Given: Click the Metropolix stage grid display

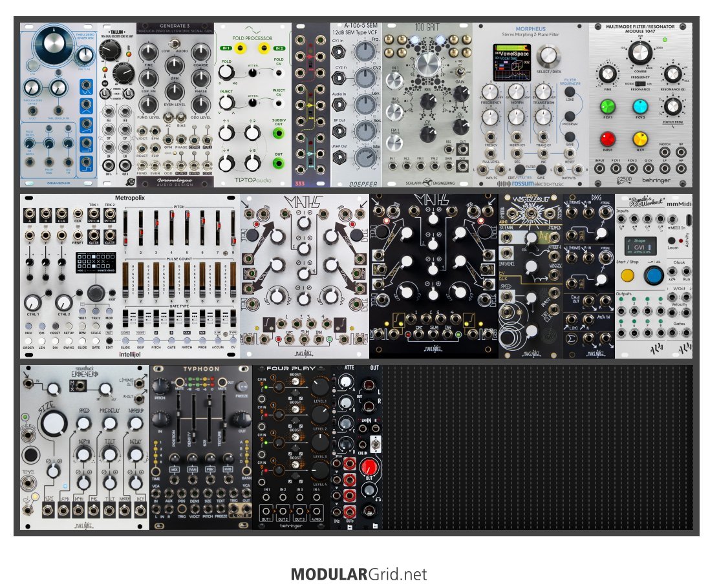Looking at the screenshot, I should 96,264.
